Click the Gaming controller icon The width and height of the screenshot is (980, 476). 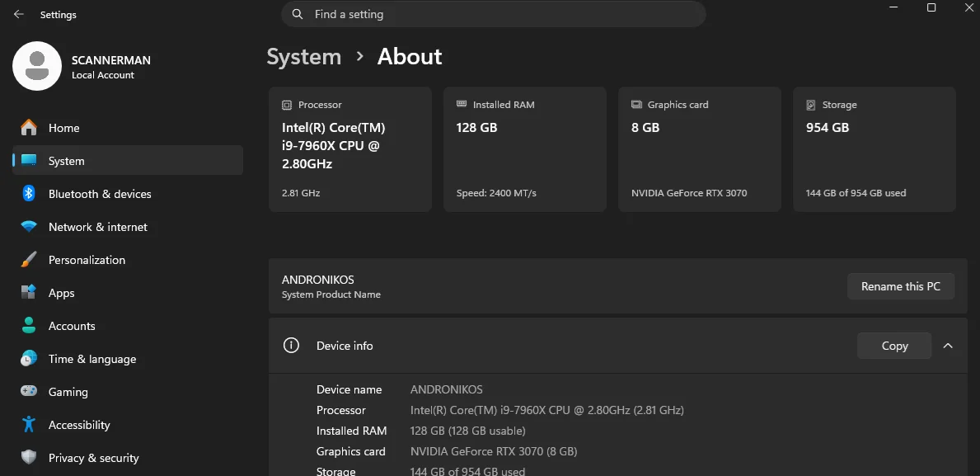(29, 392)
